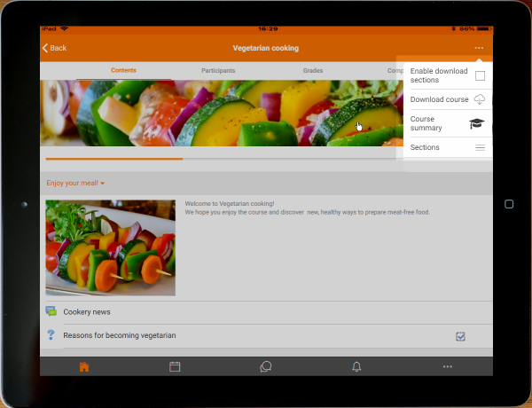Open the Cookery news forum link
The height and width of the screenshot is (408, 532).
(87, 312)
